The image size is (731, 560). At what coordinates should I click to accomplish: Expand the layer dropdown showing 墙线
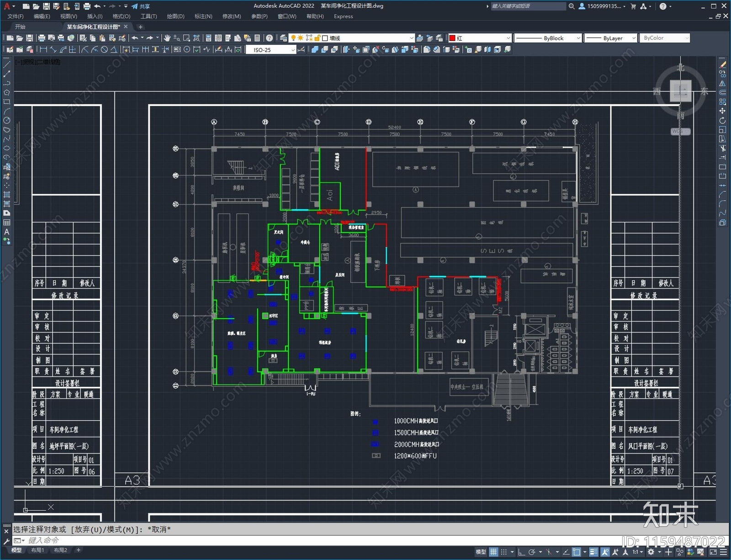pos(411,38)
